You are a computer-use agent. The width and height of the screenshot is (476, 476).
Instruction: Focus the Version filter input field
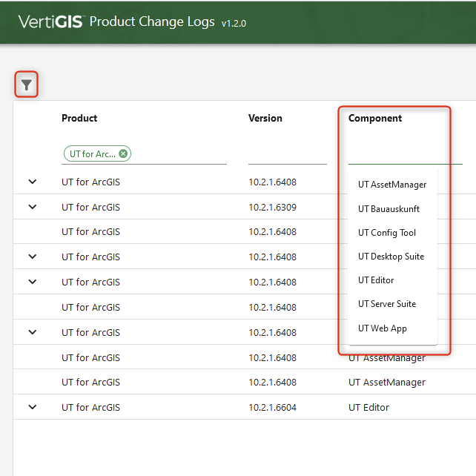(x=287, y=153)
